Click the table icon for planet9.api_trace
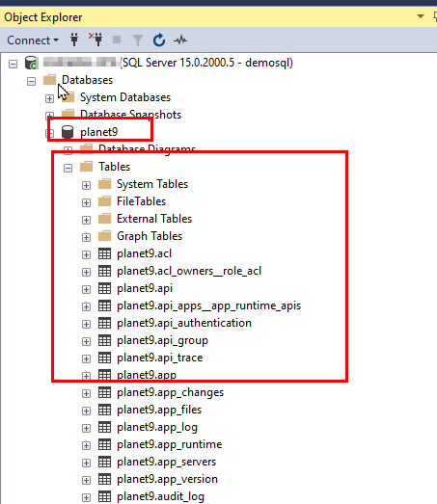The height and width of the screenshot is (504, 437). 104,358
